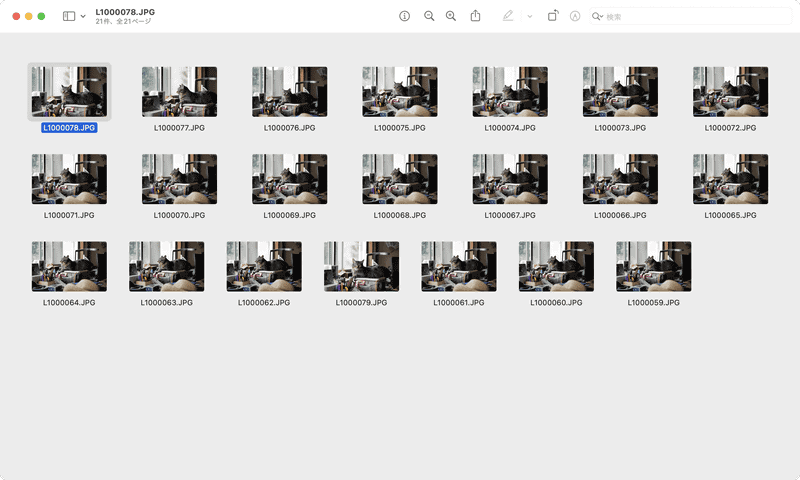
Task: Select thumbnail L1000064.JPG
Action: [x=69, y=267]
